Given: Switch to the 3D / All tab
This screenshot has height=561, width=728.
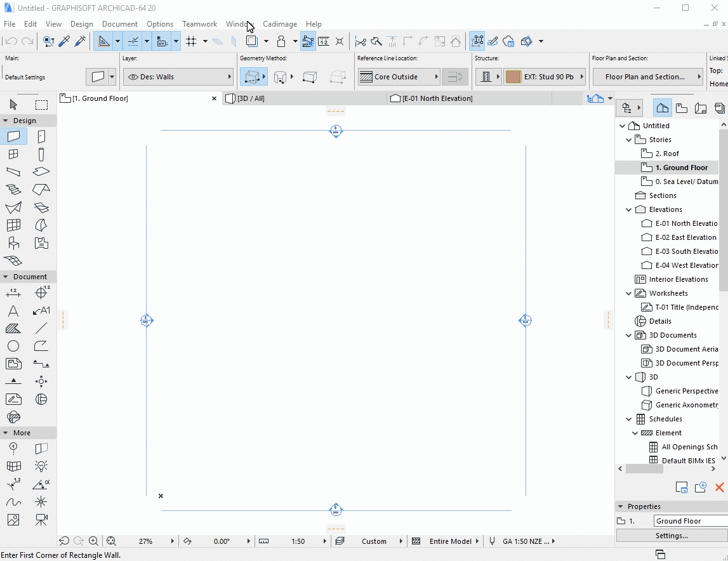Looking at the screenshot, I should tap(248, 98).
